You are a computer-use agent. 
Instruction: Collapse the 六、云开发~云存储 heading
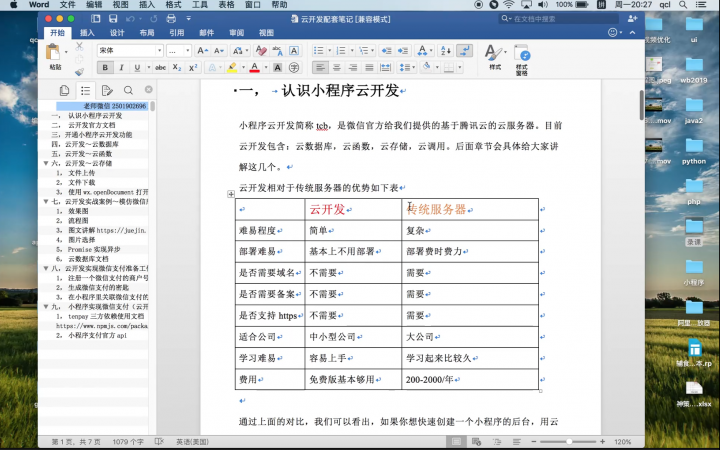point(46,163)
